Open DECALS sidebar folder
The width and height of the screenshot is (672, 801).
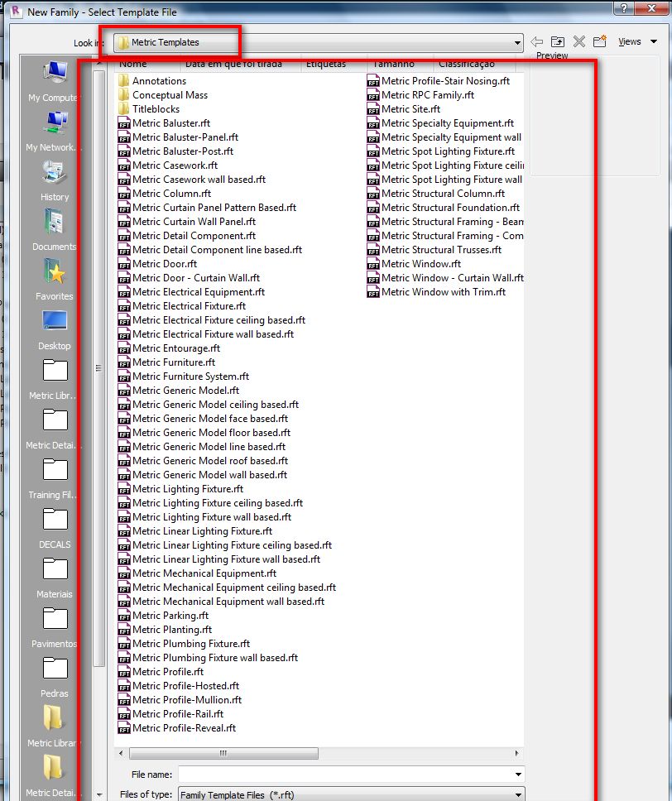point(54,528)
